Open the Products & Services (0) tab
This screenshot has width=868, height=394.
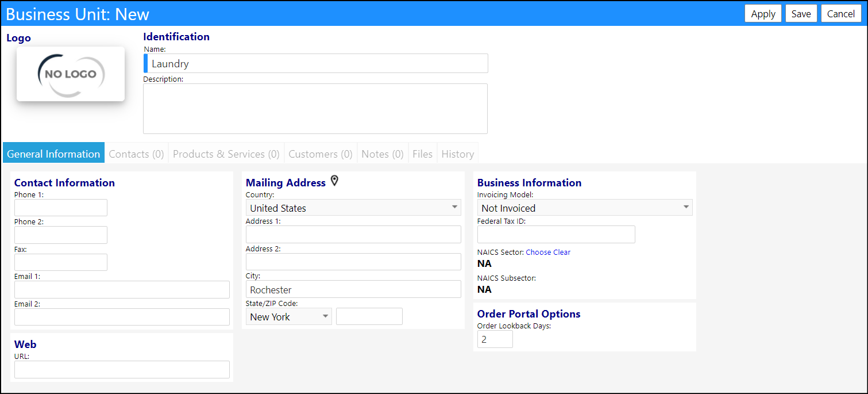click(x=226, y=154)
